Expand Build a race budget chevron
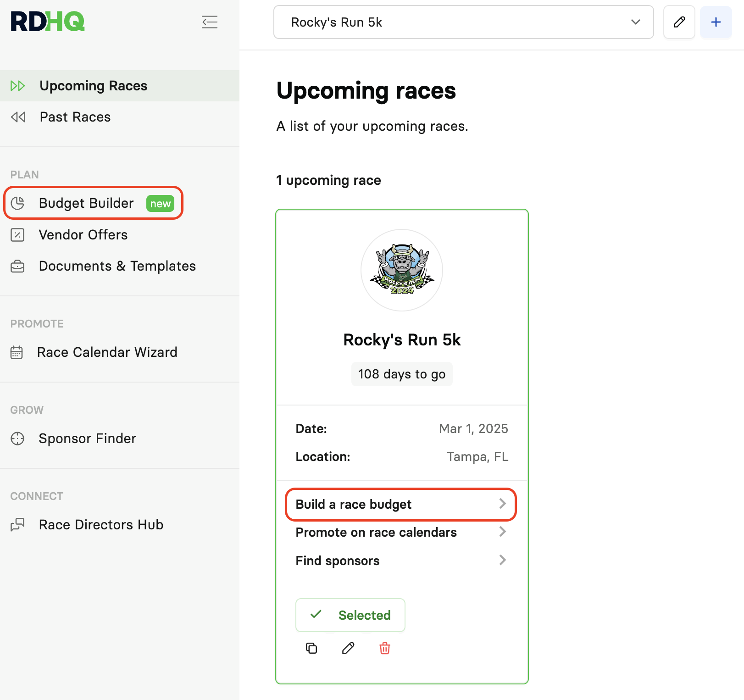Image resolution: width=744 pixels, height=700 pixels. pos(502,504)
